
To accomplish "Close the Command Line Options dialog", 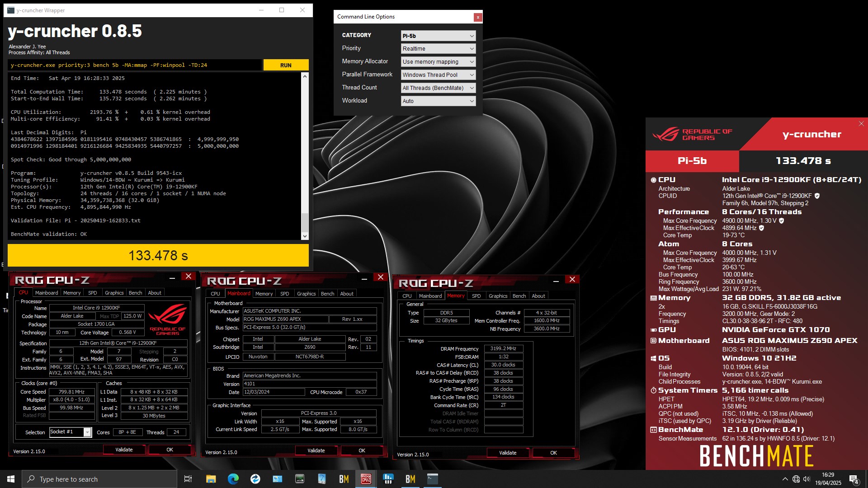I will [478, 17].
